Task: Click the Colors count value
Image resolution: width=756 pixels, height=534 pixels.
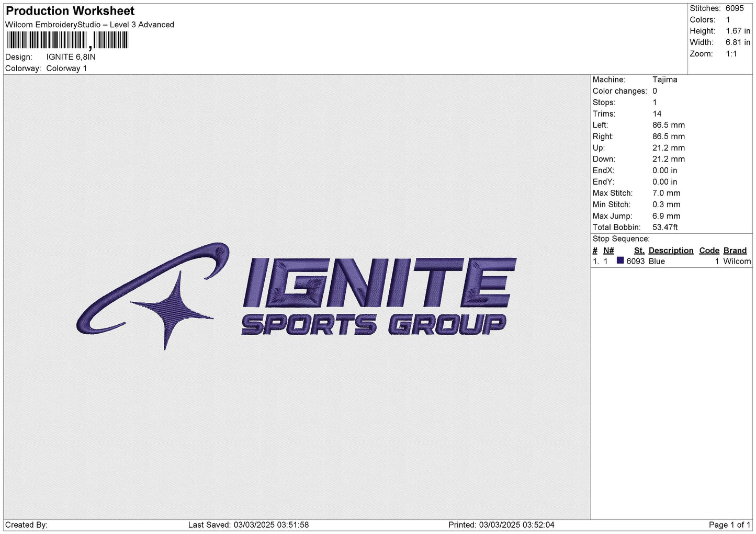Action: (x=728, y=20)
